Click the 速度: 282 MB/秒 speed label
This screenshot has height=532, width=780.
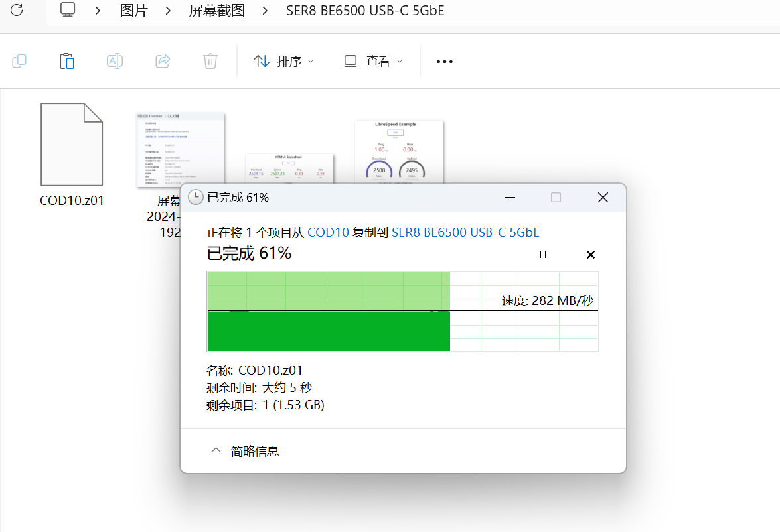tap(547, 300)
